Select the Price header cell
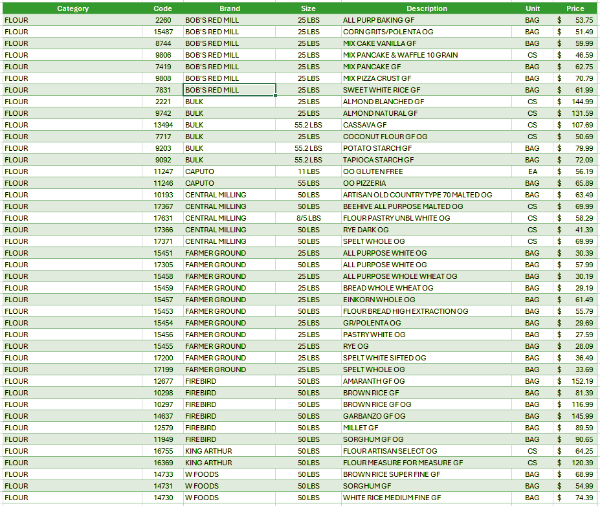 (x=575, y=8)
